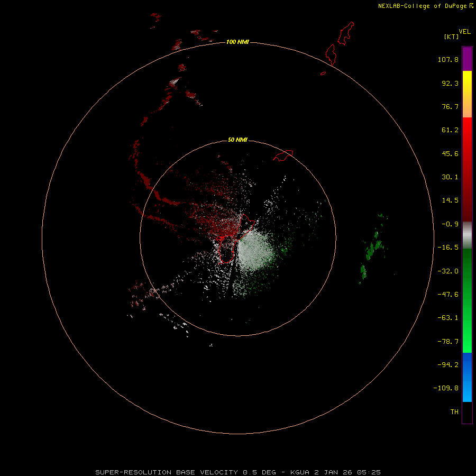Click the topmost island outline in the northeast
476x476 pixels.
click(x=346, y=33)
